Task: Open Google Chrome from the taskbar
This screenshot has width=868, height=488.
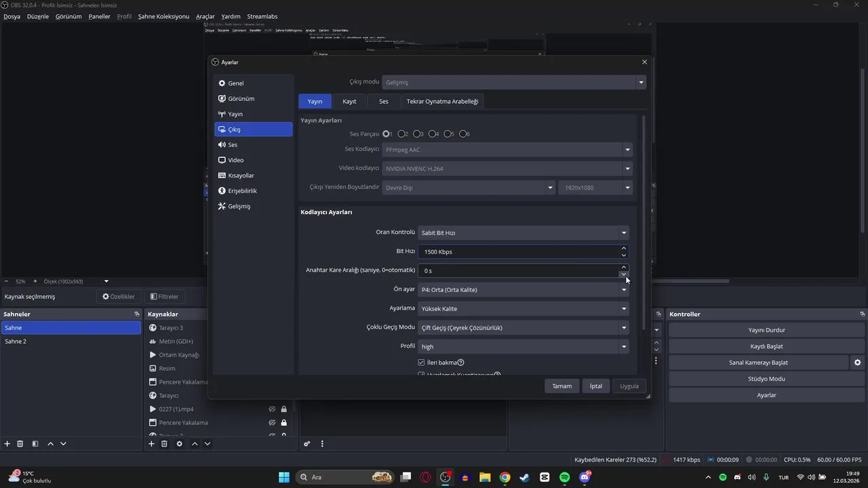Action: coord(505,477)
